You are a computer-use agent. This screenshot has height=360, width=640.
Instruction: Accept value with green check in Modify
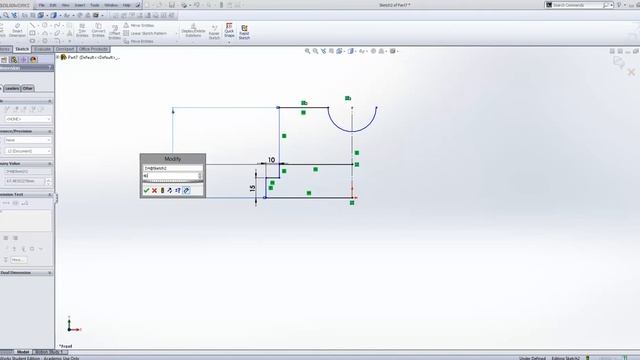point(147,191)
